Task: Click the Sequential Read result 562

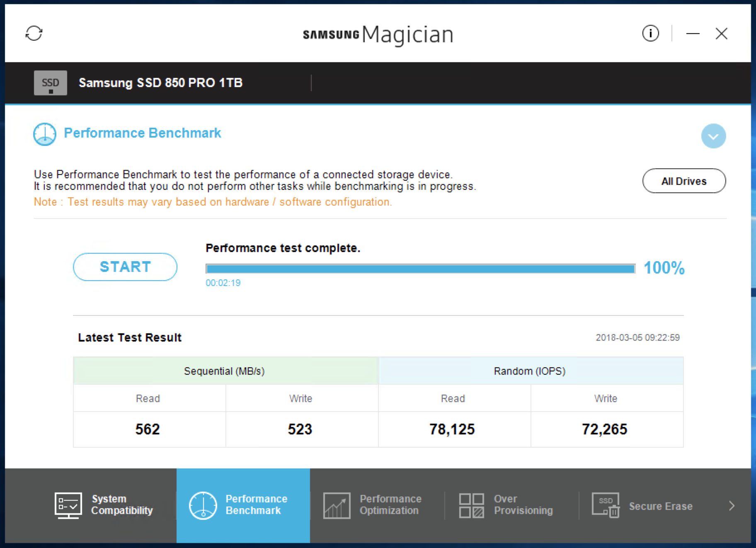Action: tap(148, 429)
